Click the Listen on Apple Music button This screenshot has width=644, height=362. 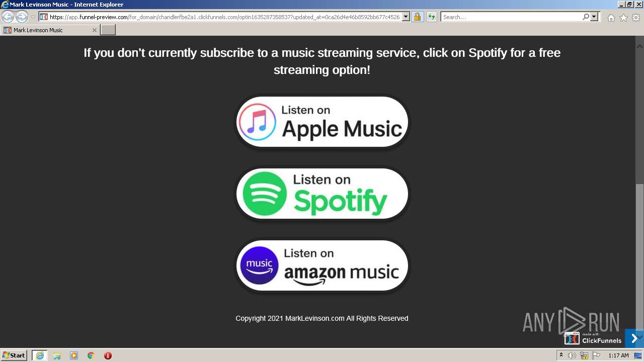click(323, 122)
